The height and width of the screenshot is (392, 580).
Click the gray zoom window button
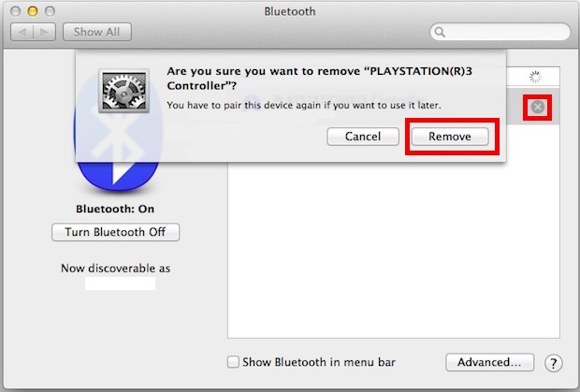click(x=50, y=11)
